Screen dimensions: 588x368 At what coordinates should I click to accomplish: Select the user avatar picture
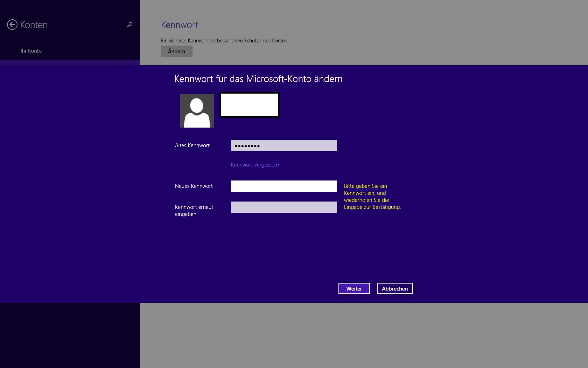pyautogui.click(x=197, y=111)
